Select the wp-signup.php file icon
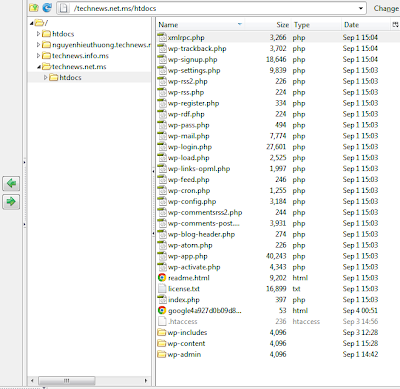The height and width of the screenshot is (389, 400). click(x=162, y=59)
